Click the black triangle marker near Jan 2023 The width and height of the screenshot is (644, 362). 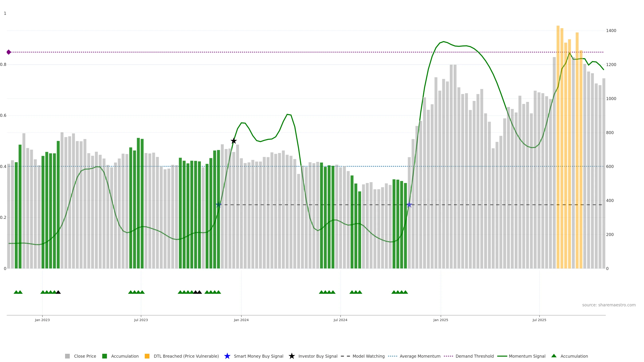click(58, 292)
